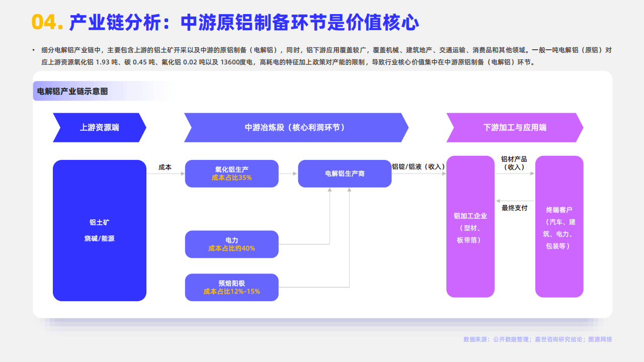Screen dimensions: 644x362
Task: Click the 成本占比35% orange text
Action: click(231, 178)
